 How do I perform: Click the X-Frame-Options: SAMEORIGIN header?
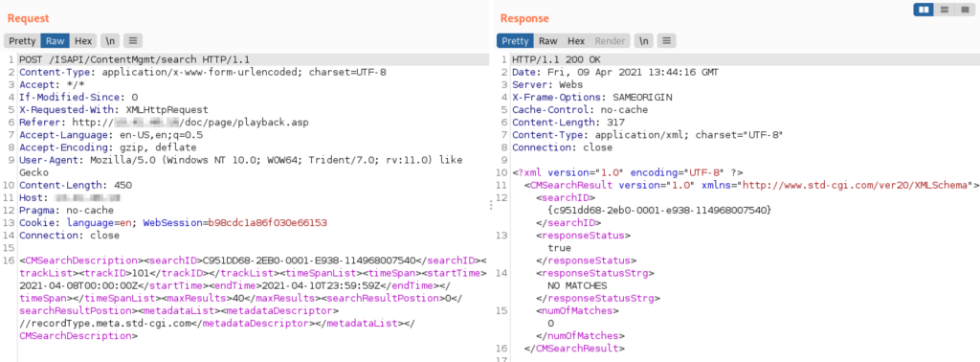[592, 98]
